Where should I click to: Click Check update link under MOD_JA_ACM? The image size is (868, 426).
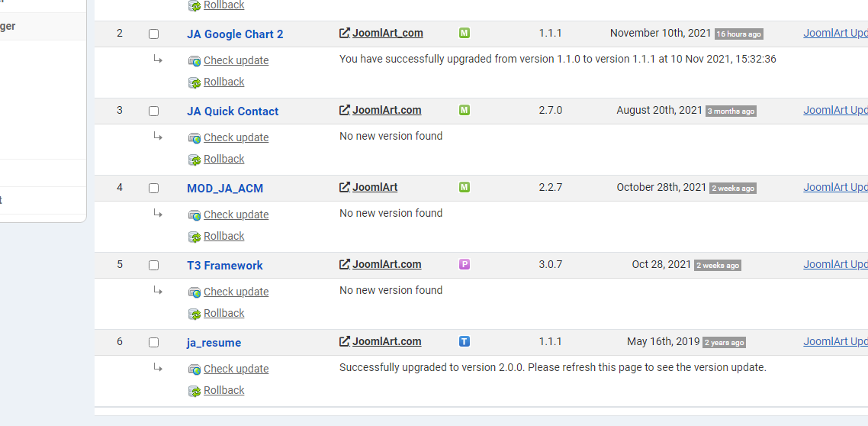coord(236,215)
